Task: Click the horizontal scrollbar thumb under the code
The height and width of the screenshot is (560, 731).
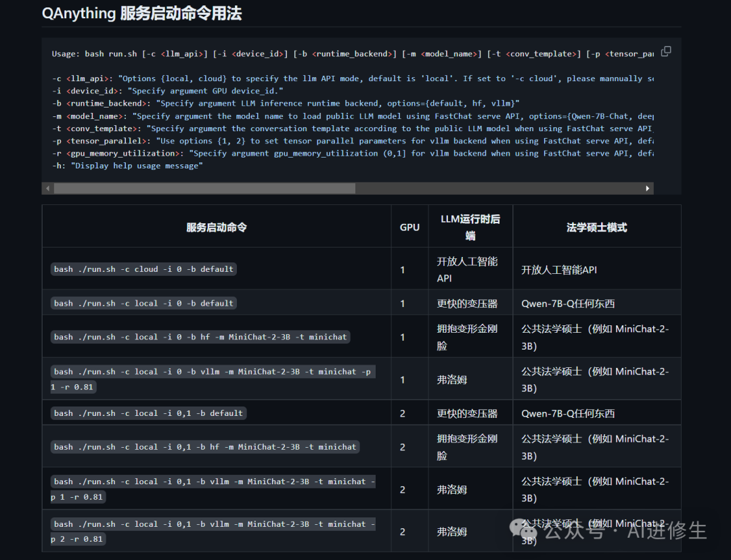Action: click(x=203, y=189)
